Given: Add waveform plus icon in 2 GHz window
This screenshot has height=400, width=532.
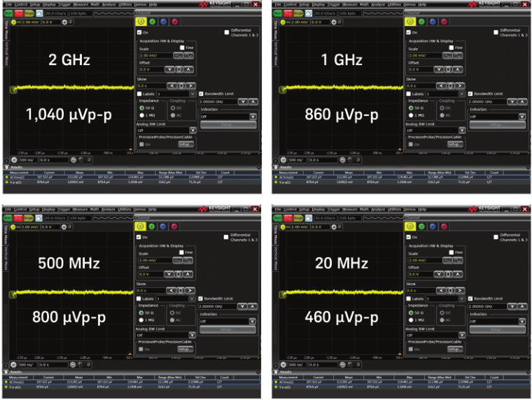Looking at the screenshot, I should 64,22.
